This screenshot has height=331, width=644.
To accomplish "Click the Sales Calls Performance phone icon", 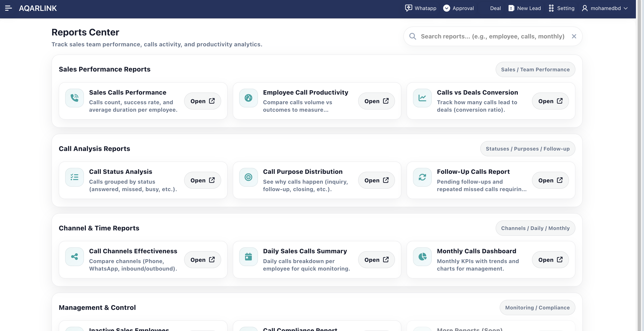I will coord(74,98).
